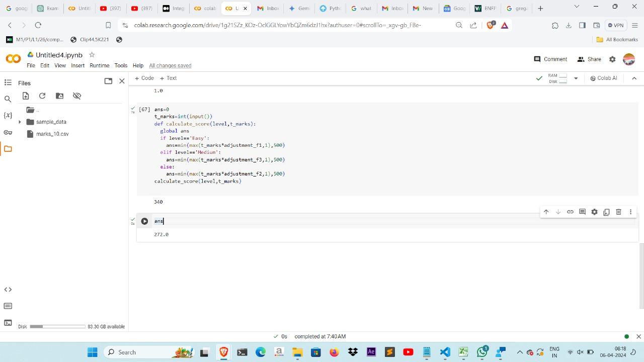
Task: Open Files pane in new window
Action: (x=108, y=81)
